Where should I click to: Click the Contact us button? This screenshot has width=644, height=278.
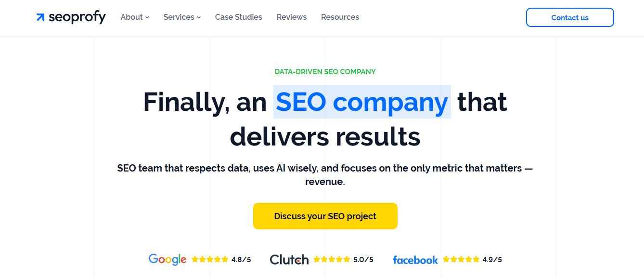(x=570, y=17)
